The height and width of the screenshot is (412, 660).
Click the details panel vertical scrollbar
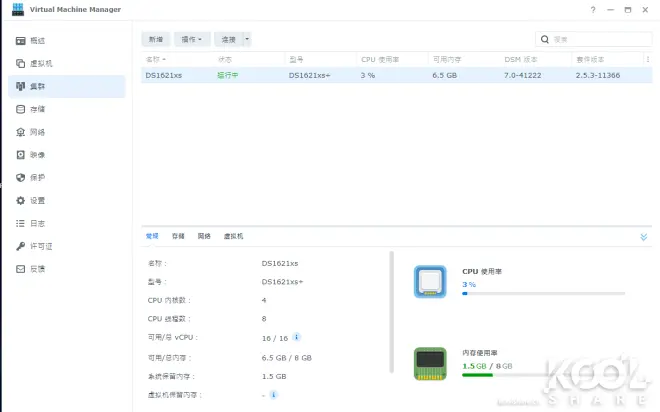391,312
